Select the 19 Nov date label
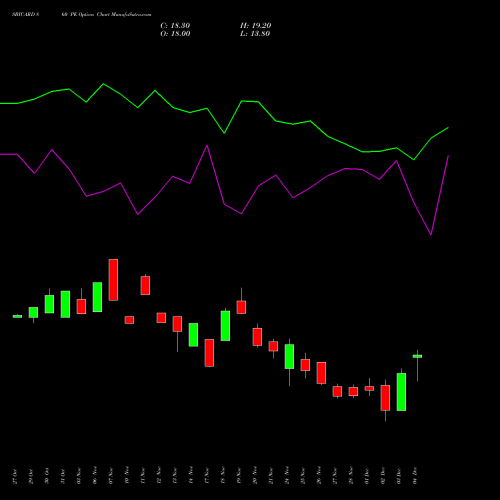 239,476
